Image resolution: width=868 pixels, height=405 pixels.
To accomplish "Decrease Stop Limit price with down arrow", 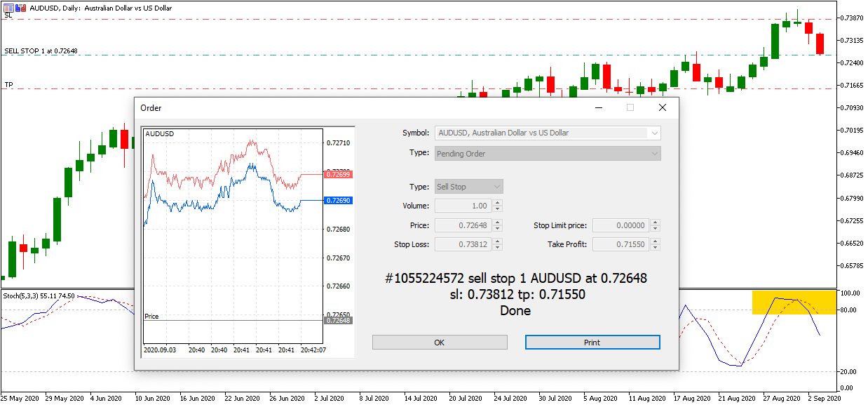I will tap(656, 229).
